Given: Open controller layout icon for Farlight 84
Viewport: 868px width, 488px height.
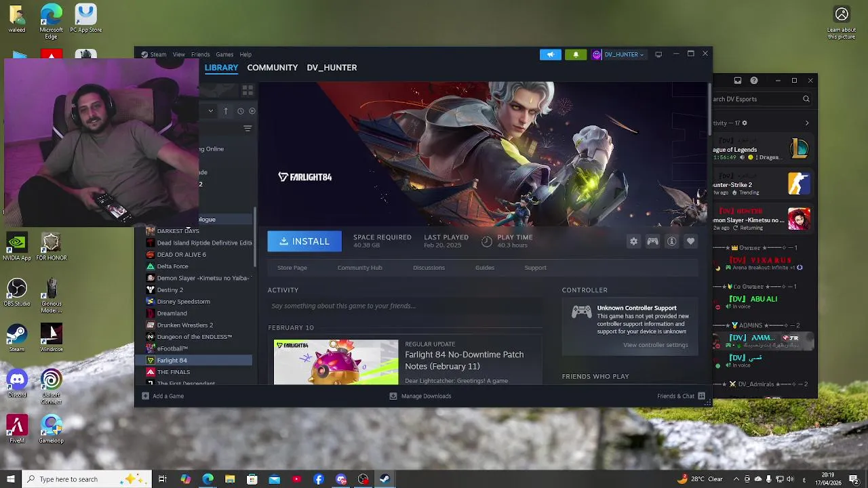Looking at the screenshot, I should click(652, 241).
